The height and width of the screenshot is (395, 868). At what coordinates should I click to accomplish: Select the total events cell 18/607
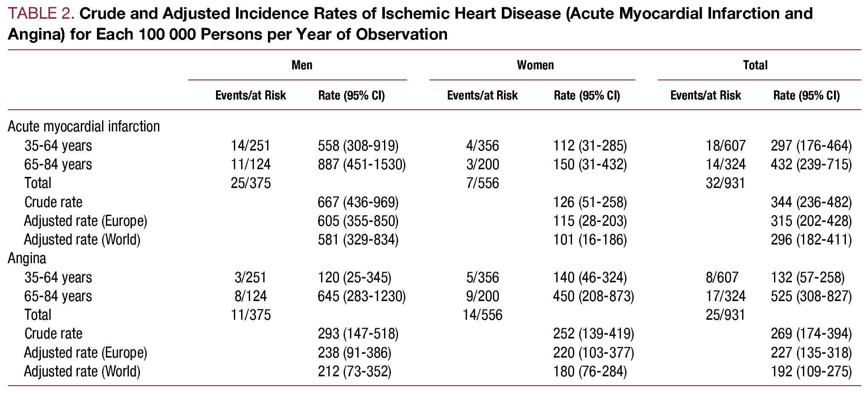coord(726,146)
